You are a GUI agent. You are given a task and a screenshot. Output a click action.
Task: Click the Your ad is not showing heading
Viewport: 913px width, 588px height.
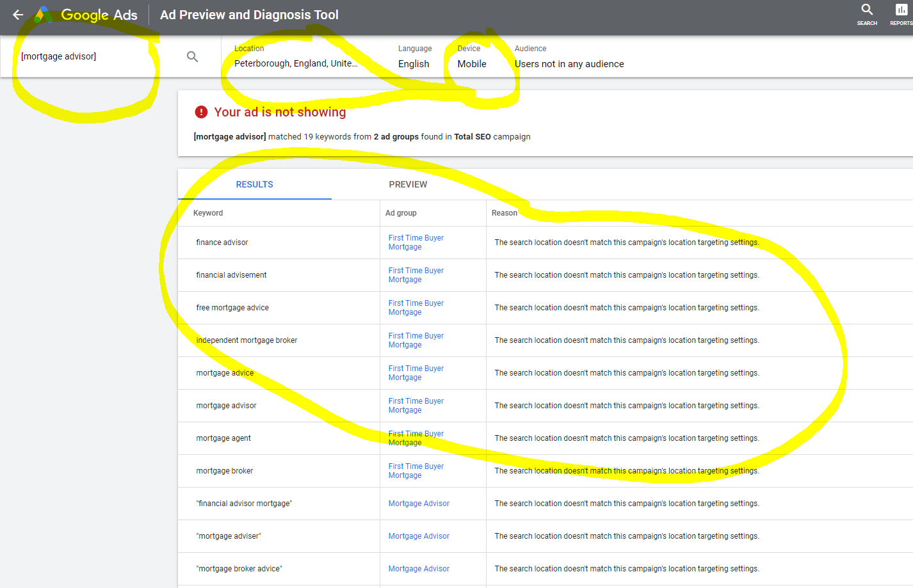coord(280,112)
